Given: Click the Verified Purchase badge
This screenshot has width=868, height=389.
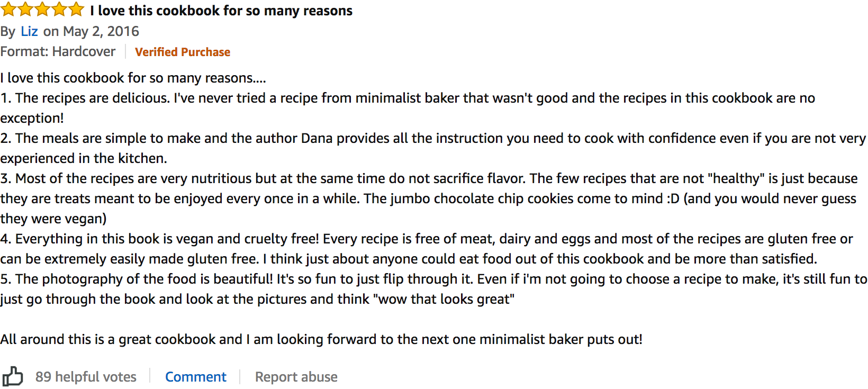Looking at the screenshot, I should click(183, 51).
